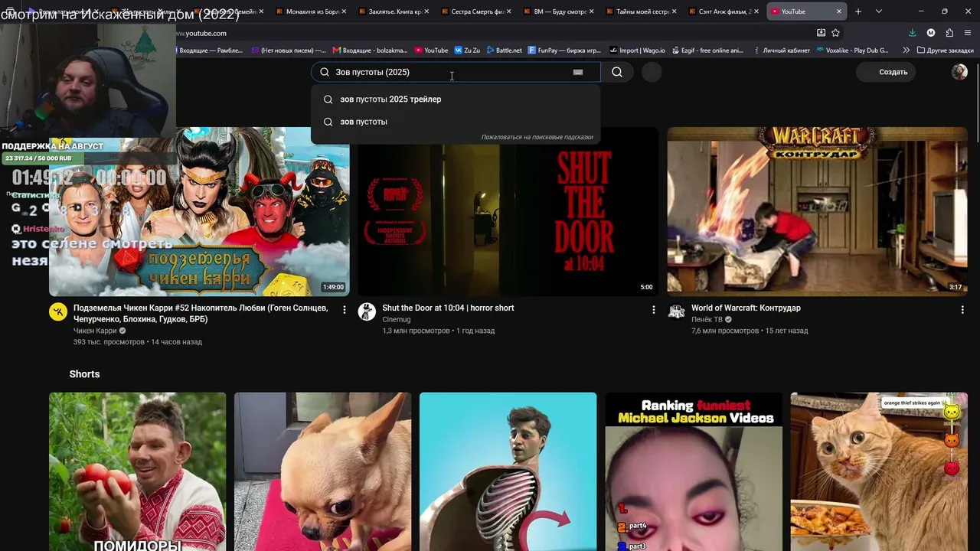This screenshot has width=980, height=551.
Task: Open more options for Shut the Door video
Action: pyautogui.click(x=653, y=310)
